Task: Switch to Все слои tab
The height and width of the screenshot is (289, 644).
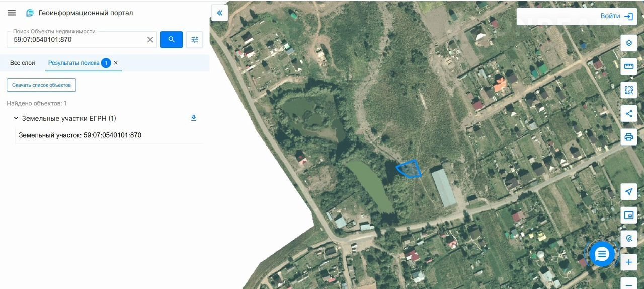Action: [x=23, y=63]
